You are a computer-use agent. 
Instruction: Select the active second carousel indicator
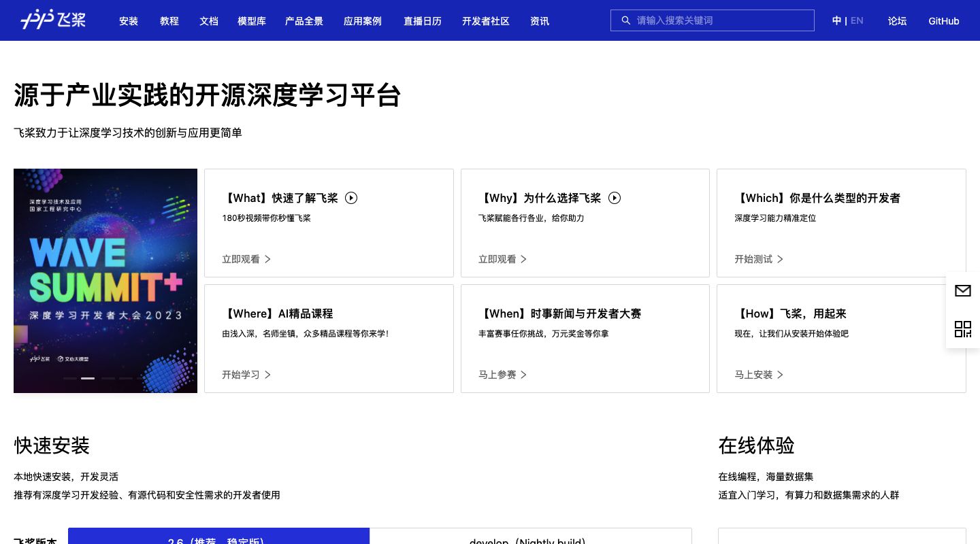[88, 378]
